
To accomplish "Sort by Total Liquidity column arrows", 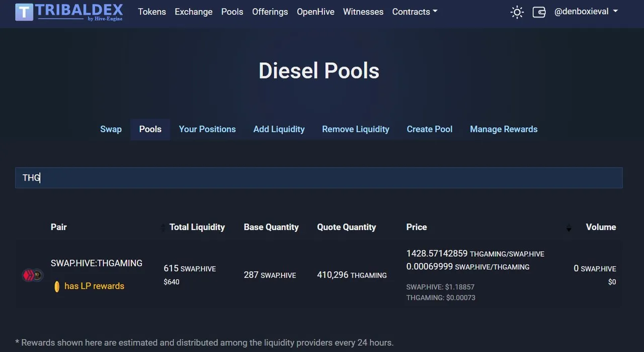I will 163,228.
